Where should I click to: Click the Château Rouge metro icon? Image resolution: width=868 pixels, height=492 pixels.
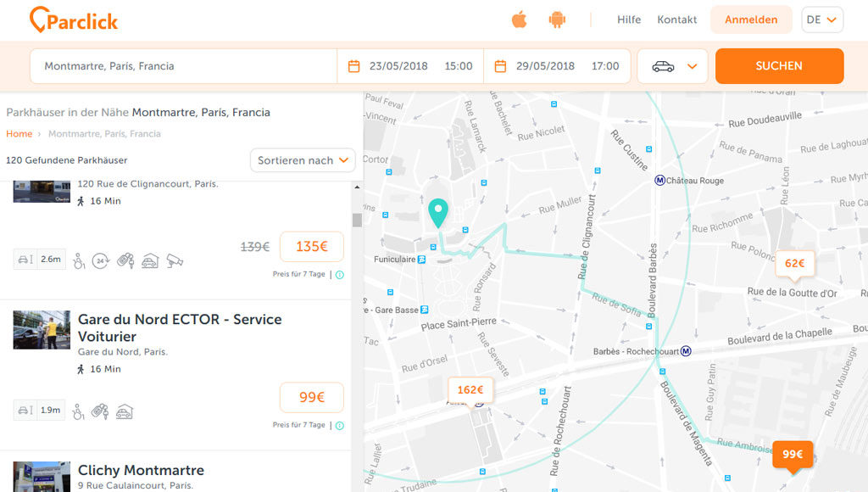[x=659, y=180]
